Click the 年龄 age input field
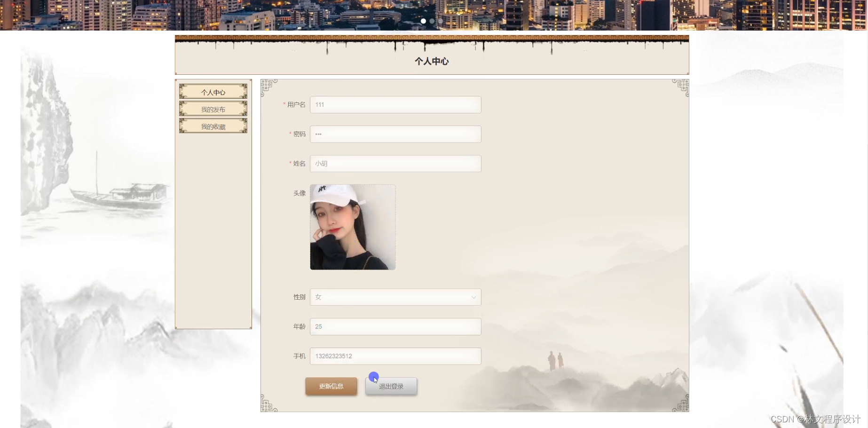Screen dimensions: 868x428 point(395,326)
